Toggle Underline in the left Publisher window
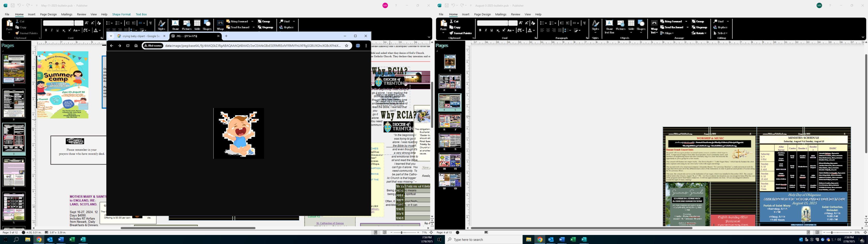 (x=57, y=30)
